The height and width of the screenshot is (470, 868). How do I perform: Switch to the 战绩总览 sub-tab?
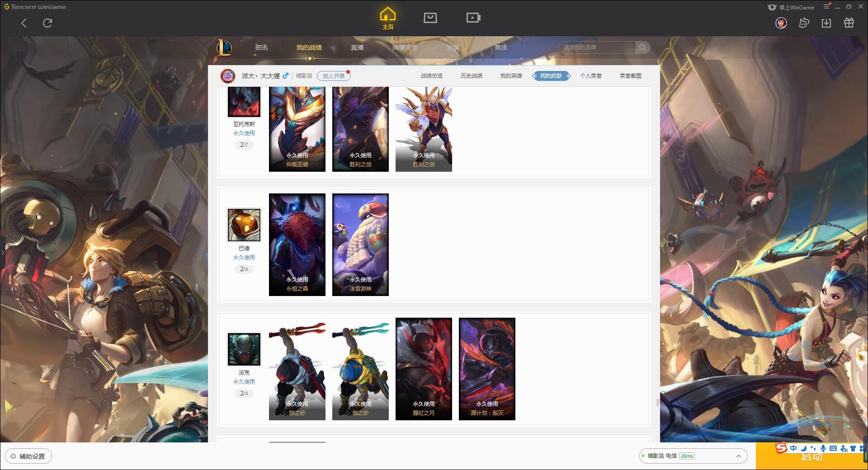click(x=432, y=76)
